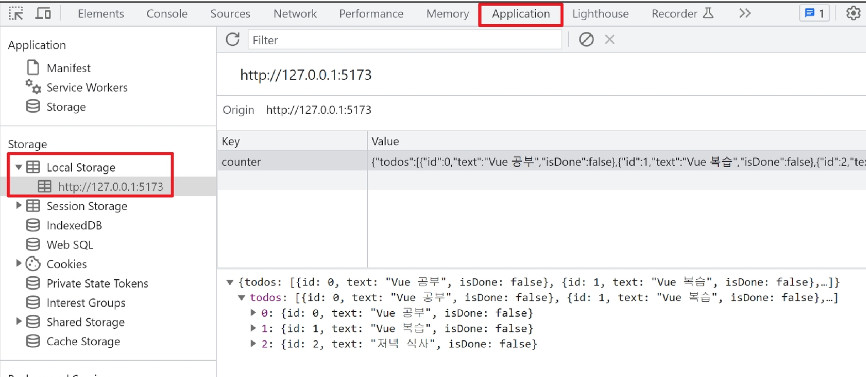Viewport: 866px width, 377px height.
Task: Open the Web SQL item
Action: coord(70,245)
